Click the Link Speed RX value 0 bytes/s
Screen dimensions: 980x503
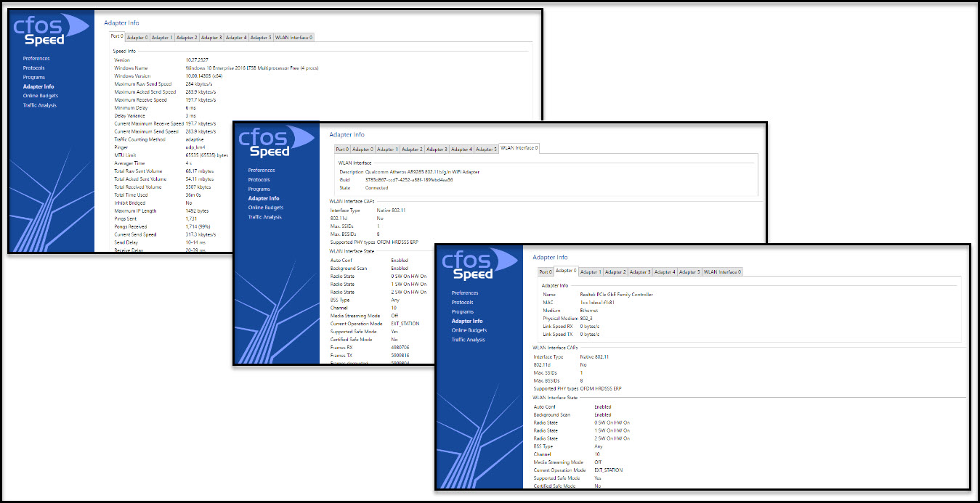tap(589, 327)
